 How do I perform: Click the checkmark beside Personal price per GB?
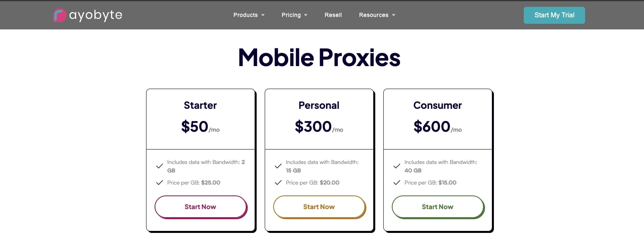click(x=278, y=182)
